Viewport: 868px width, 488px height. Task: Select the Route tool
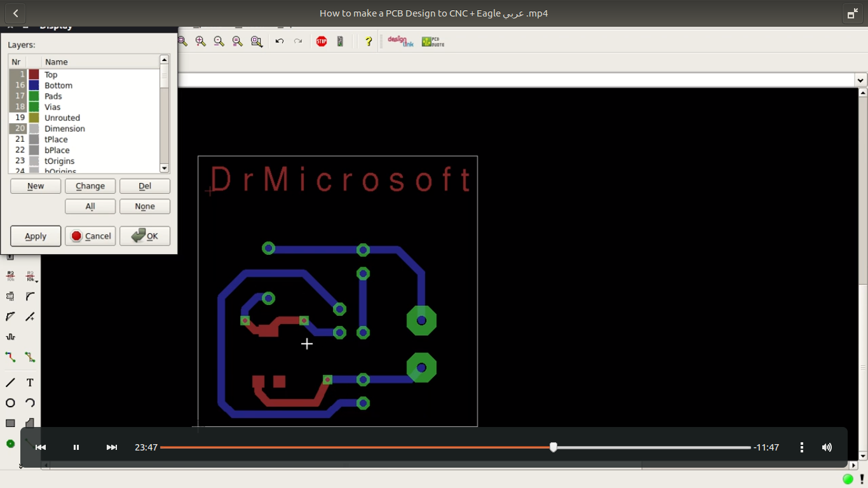pyautogui.click(x=11, y=357)
